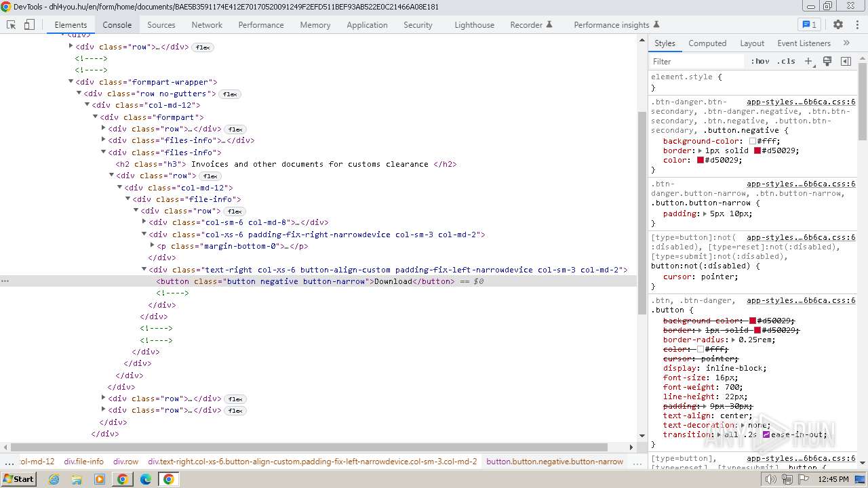
Task: Open File Explorer from taskbar
Action: click(77, 479)
